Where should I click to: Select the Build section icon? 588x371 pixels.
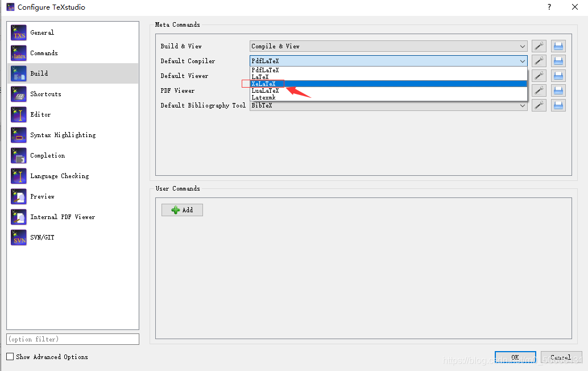pos(19,73)
